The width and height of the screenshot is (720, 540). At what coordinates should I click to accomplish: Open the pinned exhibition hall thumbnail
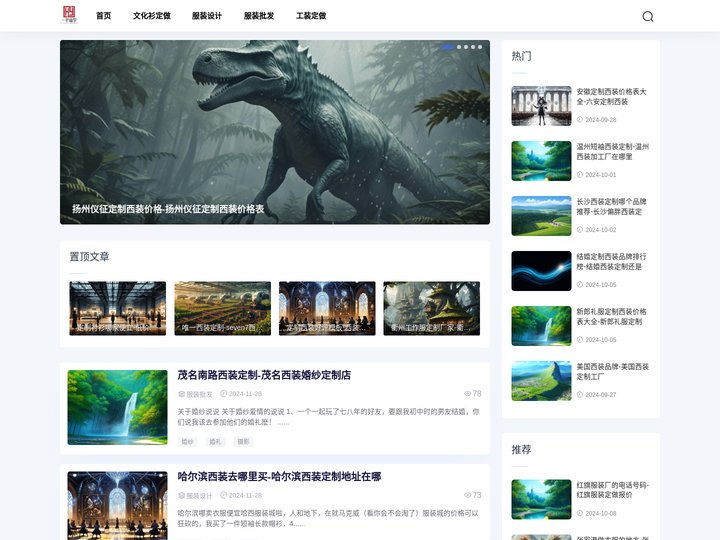[x=118, y=308]
